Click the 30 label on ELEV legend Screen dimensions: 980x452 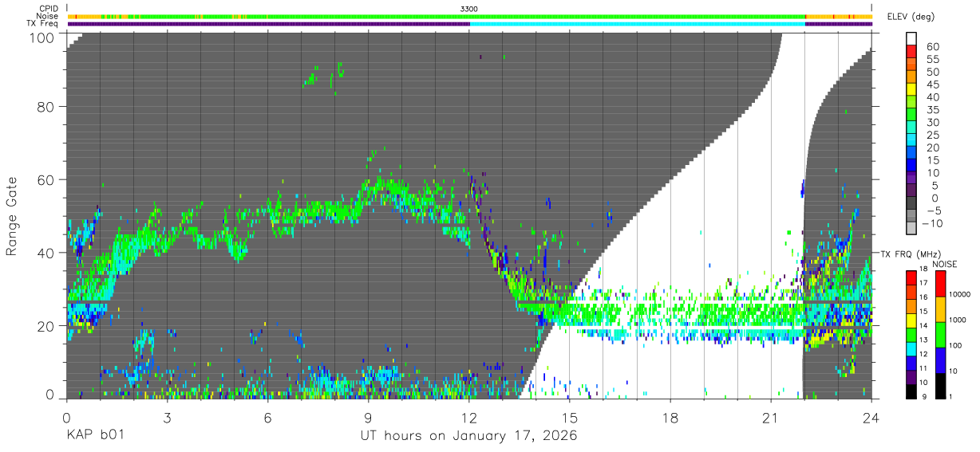[x=931, y=123]
